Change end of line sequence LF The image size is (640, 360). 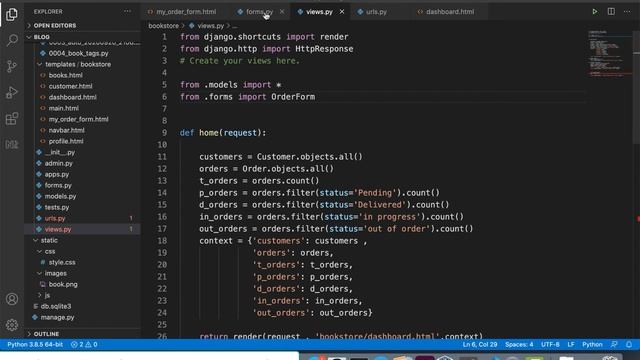tap(571, 344)
